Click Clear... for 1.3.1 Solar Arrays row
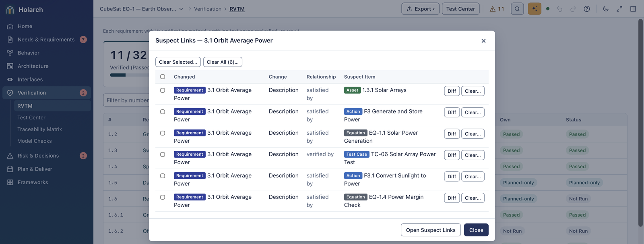644x244 pixels. point(473,91)
